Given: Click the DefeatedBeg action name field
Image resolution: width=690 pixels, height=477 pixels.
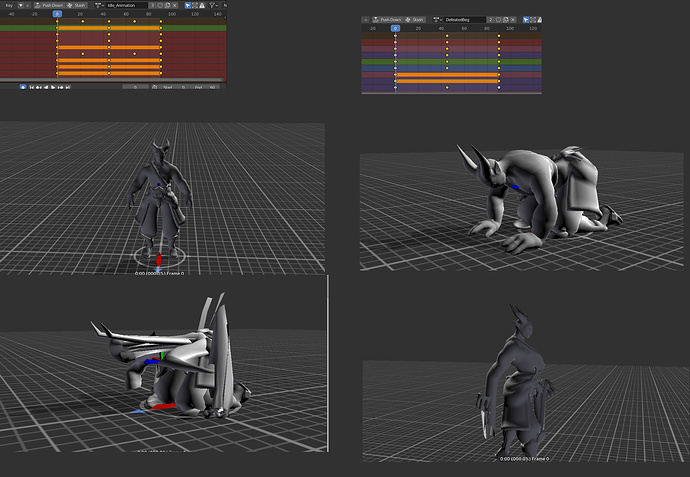Looking at the screenshot, I should click(x=465, y=20).
